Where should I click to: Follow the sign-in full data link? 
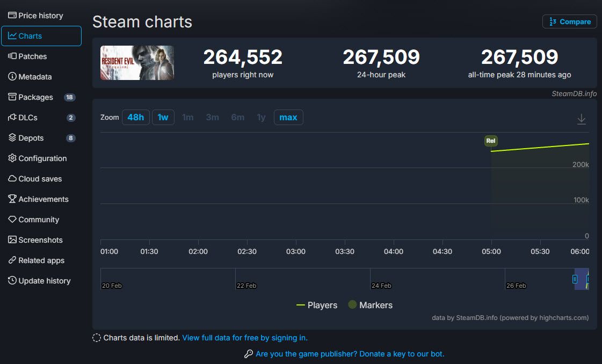pos(245,338)
